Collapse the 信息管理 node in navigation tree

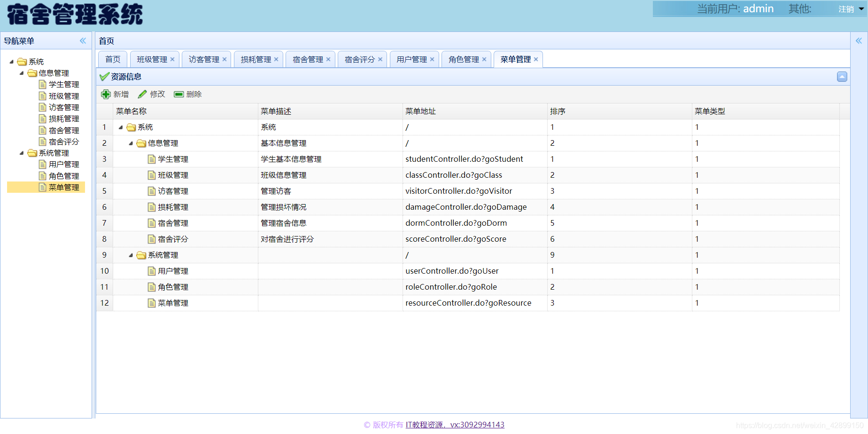[22, 73]
